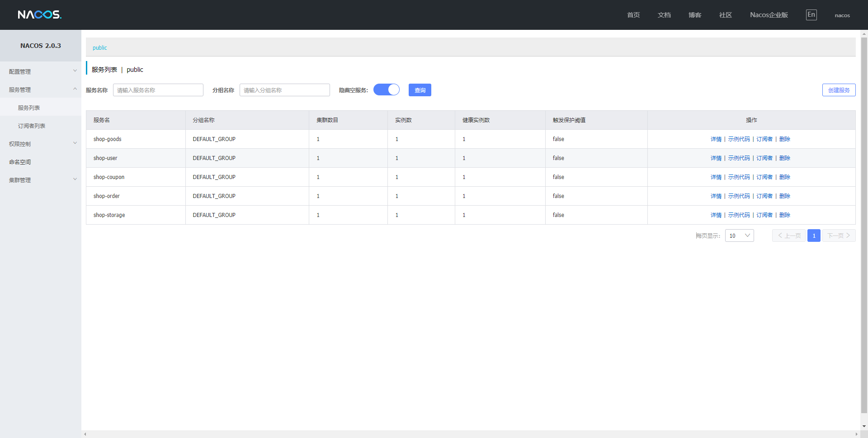This screenshot has height=438, width=868.
Task: Open 详情 for shop-storage
Action: tap(716, 215)
